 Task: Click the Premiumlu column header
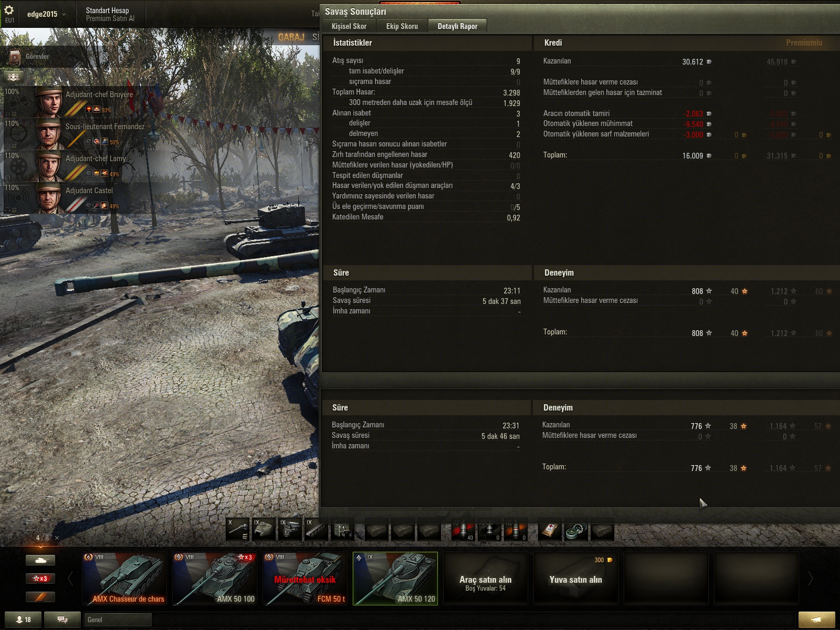pyautogui.click(x=804, y=43)
